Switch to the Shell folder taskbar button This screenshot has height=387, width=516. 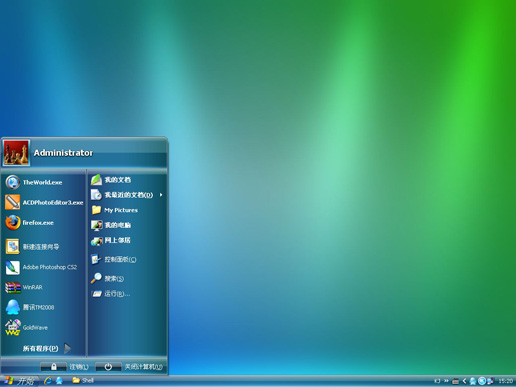pyautogui.click(x=83, y=380)
